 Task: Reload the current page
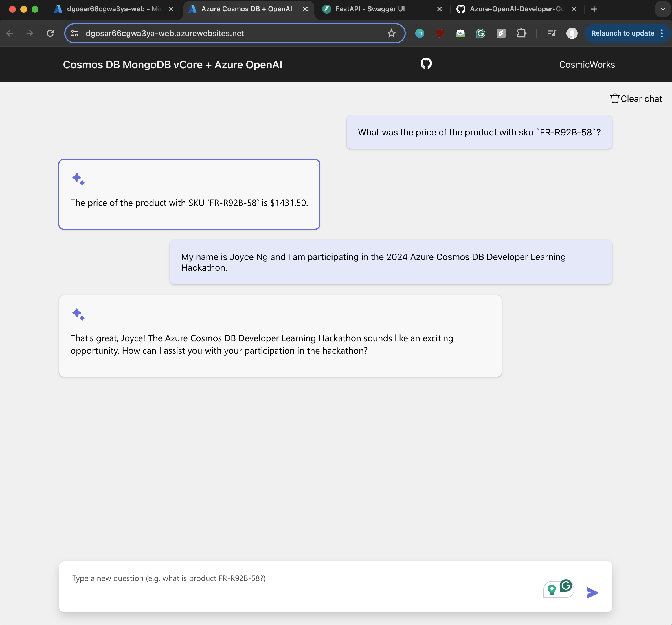point(50,33)
